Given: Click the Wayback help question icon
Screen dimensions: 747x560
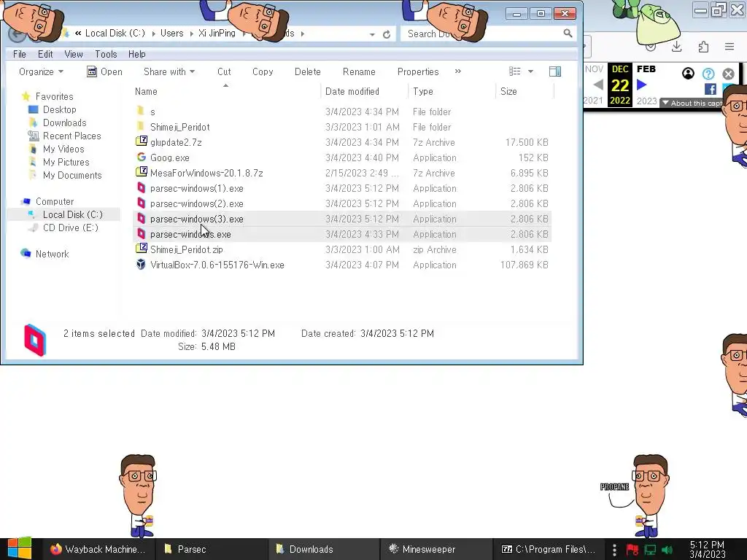Looking at the screenshot, I should tap(708, 74).
